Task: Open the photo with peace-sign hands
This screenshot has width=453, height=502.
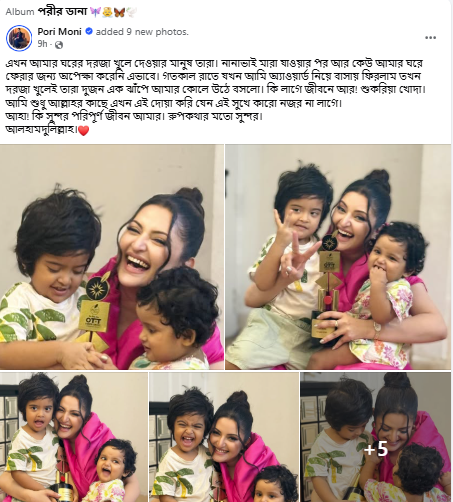Action: (x=338, y=257)
